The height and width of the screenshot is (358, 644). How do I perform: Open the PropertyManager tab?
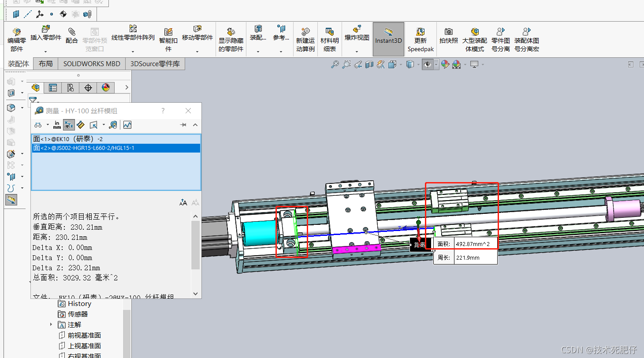click(x=53, y=87)
